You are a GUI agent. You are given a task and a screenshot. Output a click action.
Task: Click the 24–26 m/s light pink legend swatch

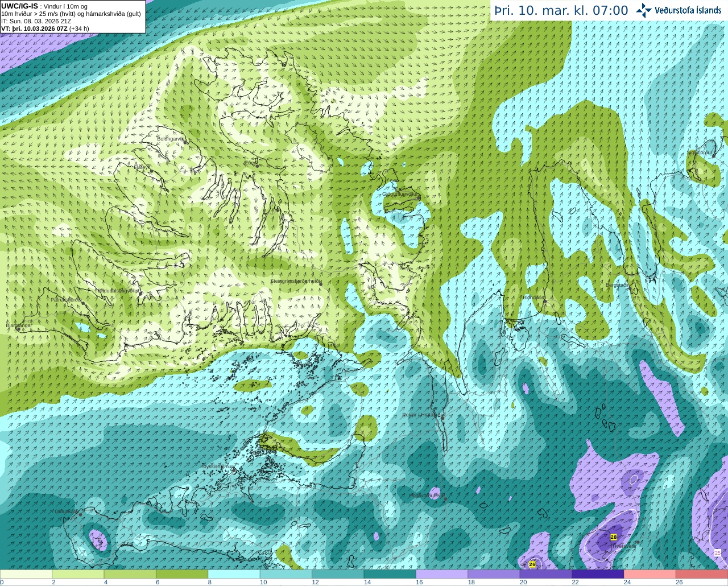click(x=650, y=574)
